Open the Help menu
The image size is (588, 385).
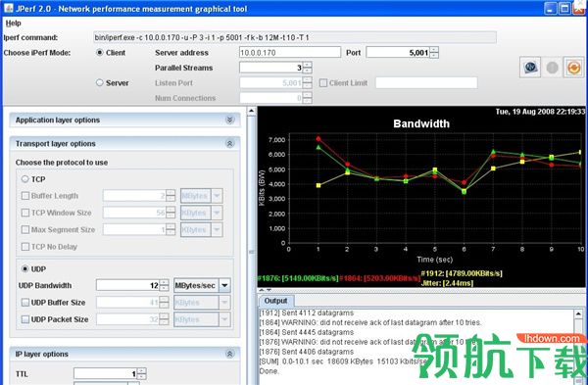pyautogui.click(x=13, y=24)
